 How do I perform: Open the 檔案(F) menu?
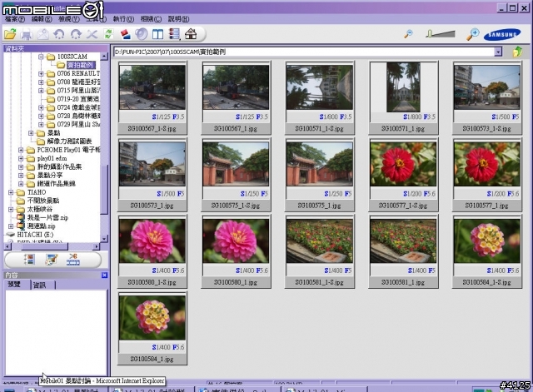pyautogui.click(x=15, y=19)
